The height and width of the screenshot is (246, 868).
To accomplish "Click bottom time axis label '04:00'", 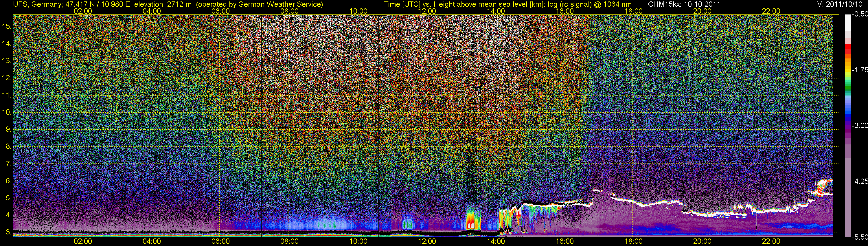I will tap(152, 241).
